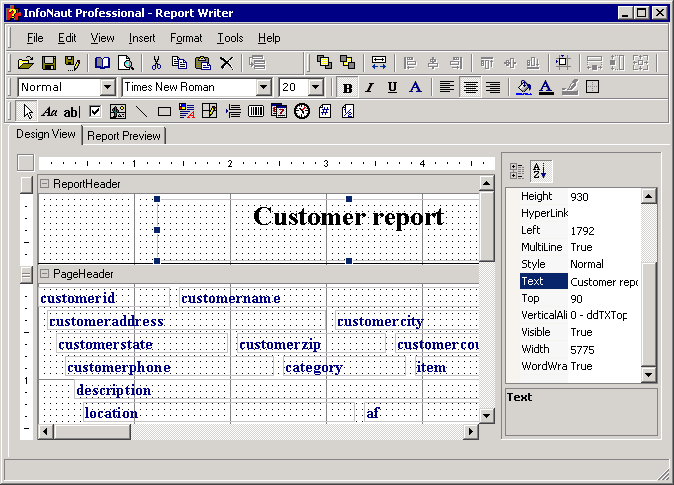Toggle bold formatting

347,88
